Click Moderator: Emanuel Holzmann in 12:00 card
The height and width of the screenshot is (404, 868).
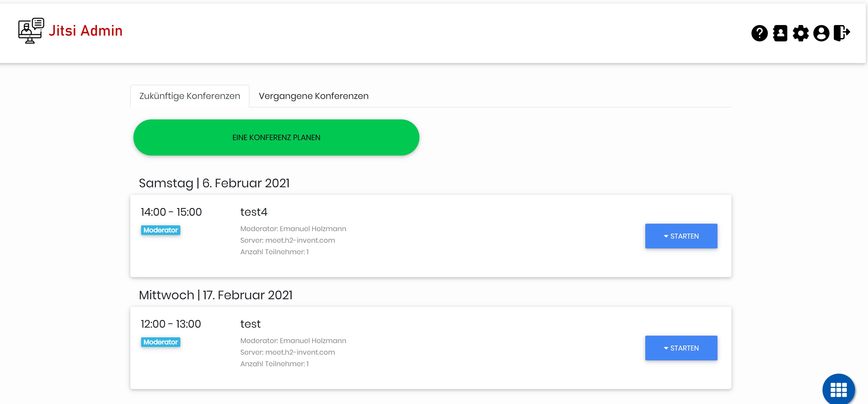(293, 341)
